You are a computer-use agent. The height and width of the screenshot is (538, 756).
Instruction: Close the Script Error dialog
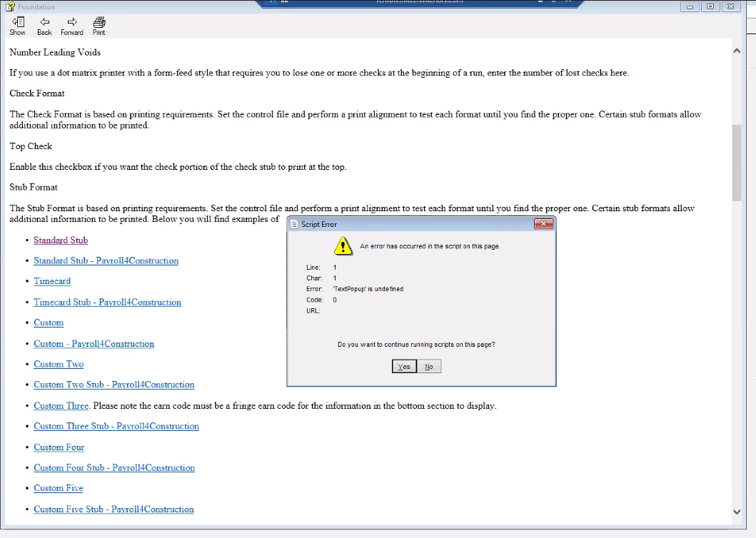coord(543,223)
